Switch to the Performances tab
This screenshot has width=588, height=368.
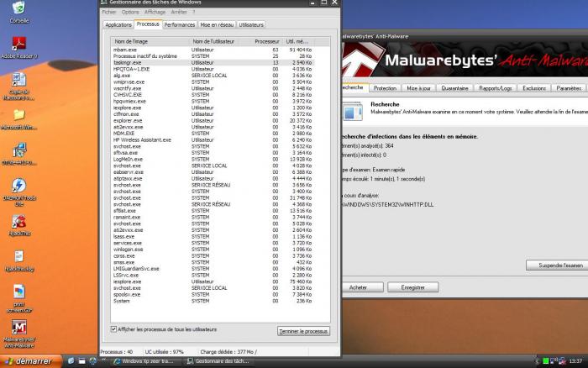pos(180,24)
